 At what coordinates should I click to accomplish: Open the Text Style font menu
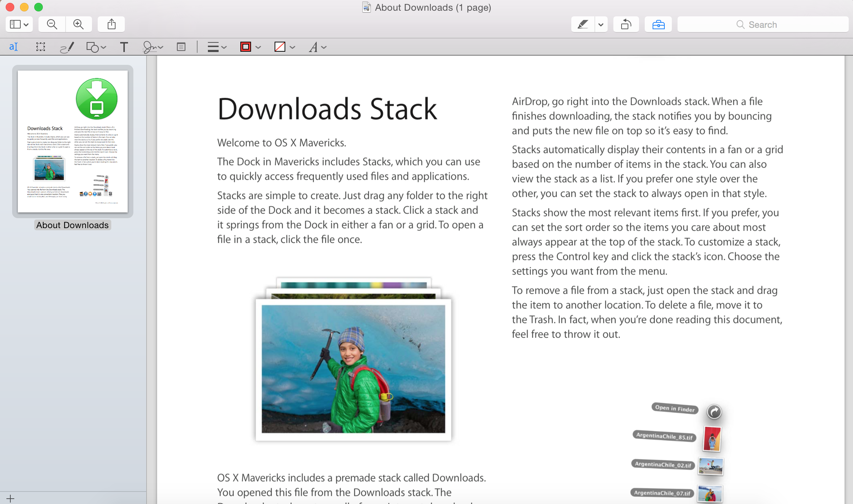pos(317,47)
